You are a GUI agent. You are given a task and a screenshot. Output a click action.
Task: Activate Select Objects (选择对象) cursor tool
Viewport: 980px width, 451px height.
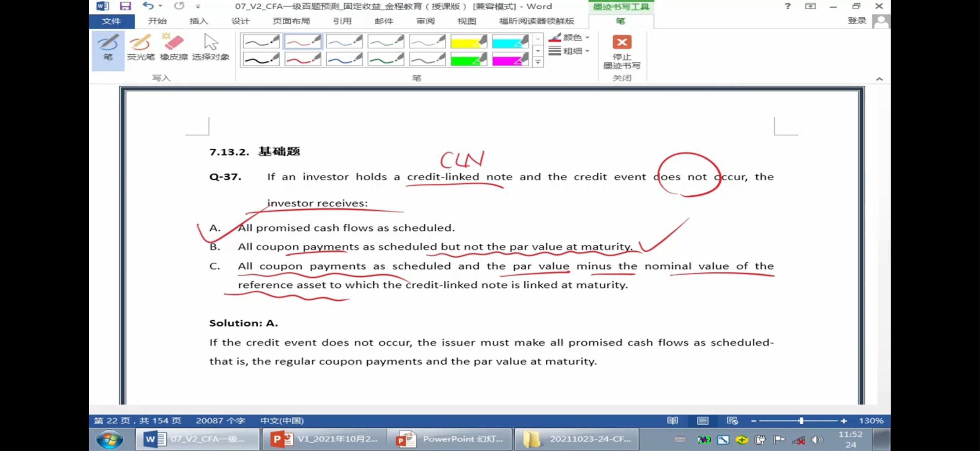211,47
